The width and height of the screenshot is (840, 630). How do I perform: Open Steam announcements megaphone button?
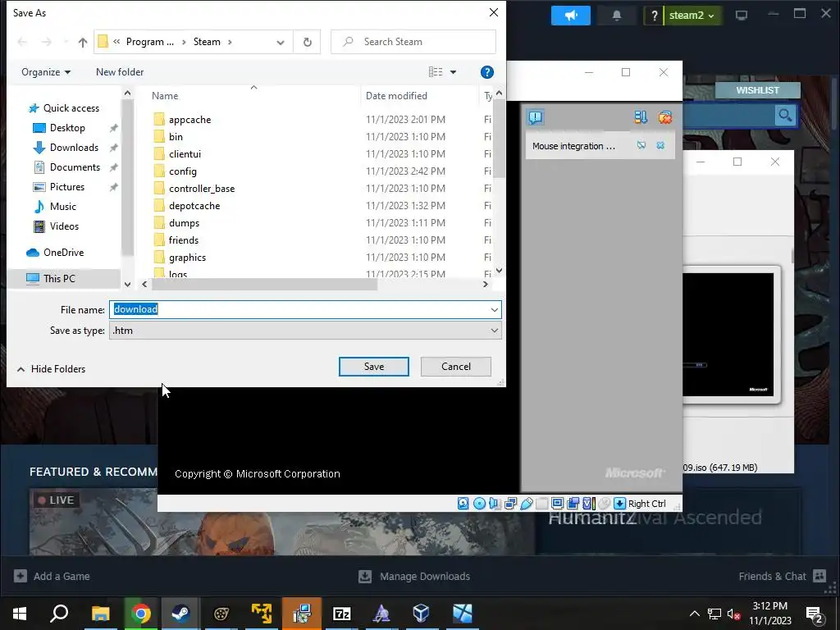tap(571, 16)
